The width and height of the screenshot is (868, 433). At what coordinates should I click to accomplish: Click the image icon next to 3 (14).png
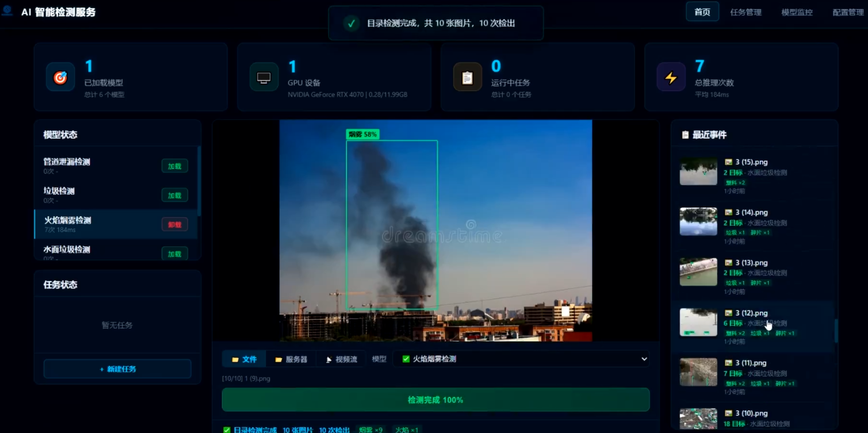point(728,212)
